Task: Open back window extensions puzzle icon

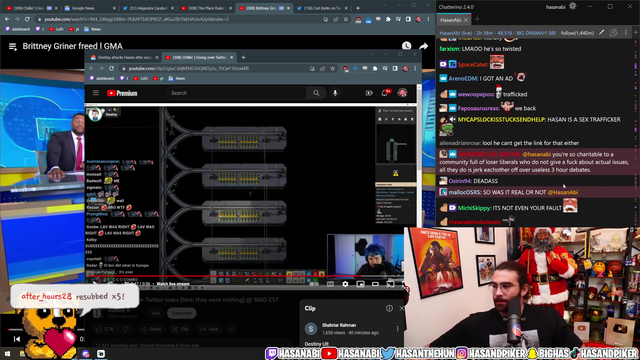Action: 388,19
